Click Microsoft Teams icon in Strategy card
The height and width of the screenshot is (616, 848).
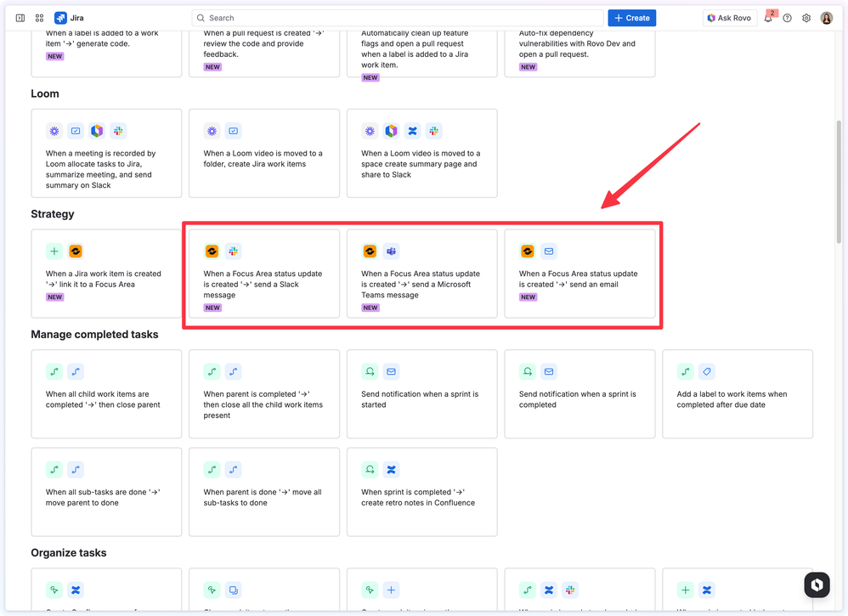pyautogui.click(x=391, y=251)
